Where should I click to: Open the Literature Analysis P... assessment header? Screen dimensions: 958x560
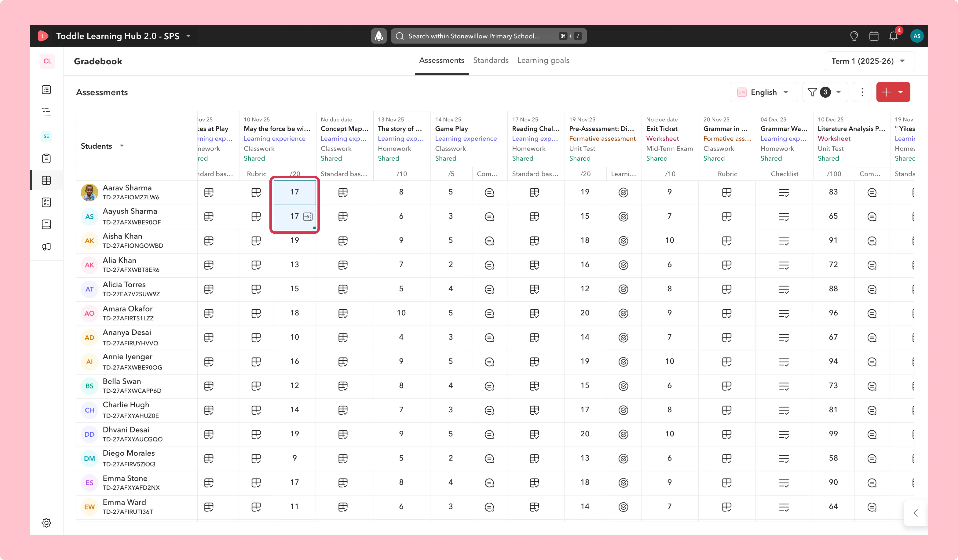[851, 129]
